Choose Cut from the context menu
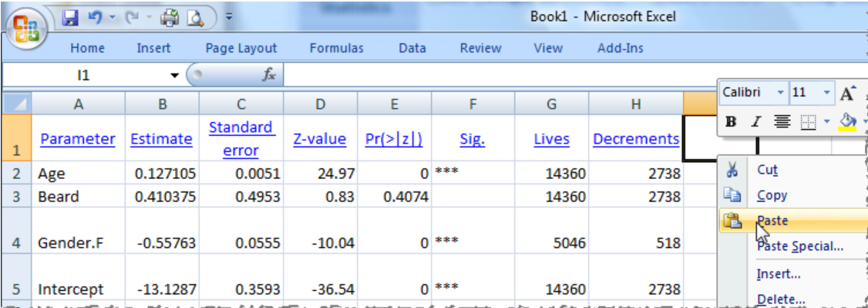The height and width of the screenshot is (308, 868). click(768, 170)
